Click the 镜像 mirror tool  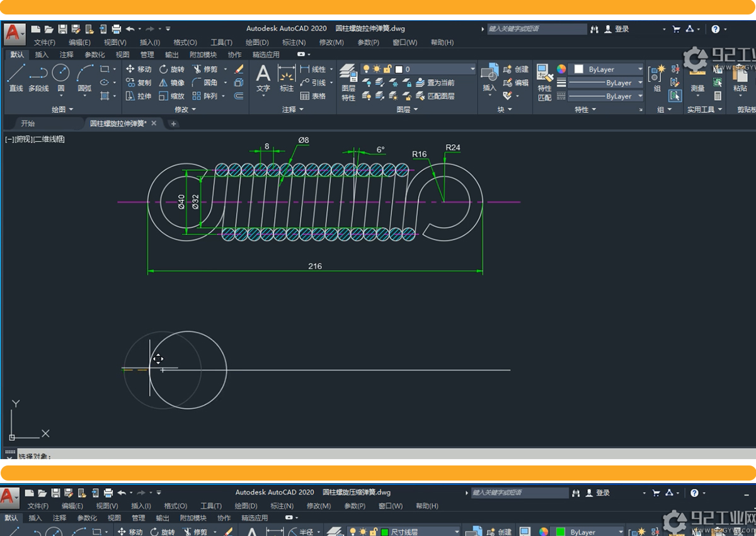click(x=172, y=83)
